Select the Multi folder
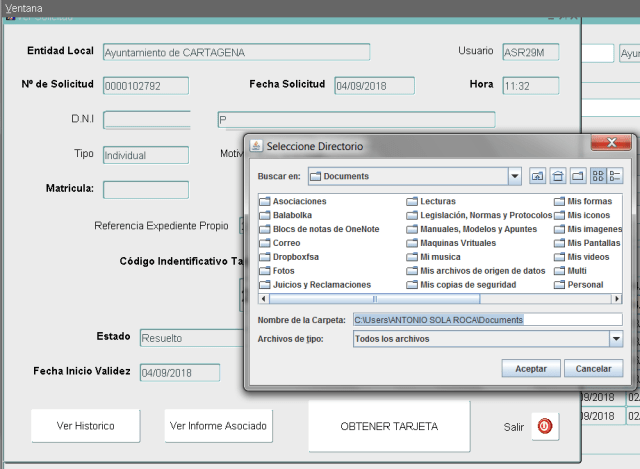This screenshot has height=469, width=640. click(x=571, y=271)
